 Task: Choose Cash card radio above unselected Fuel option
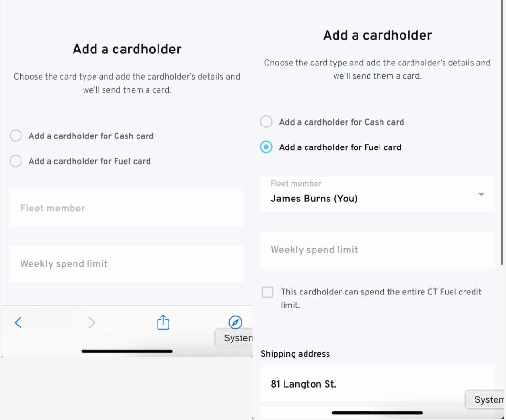[16, 136]
